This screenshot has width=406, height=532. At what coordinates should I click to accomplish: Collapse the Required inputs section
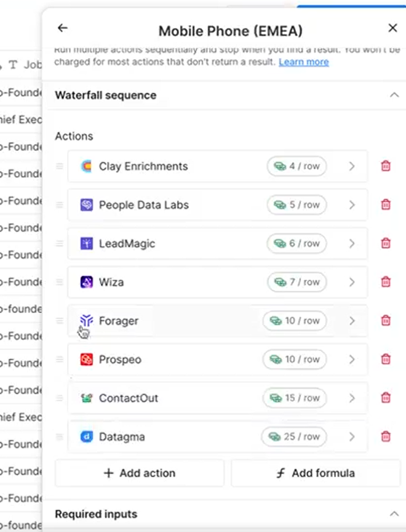394,514
